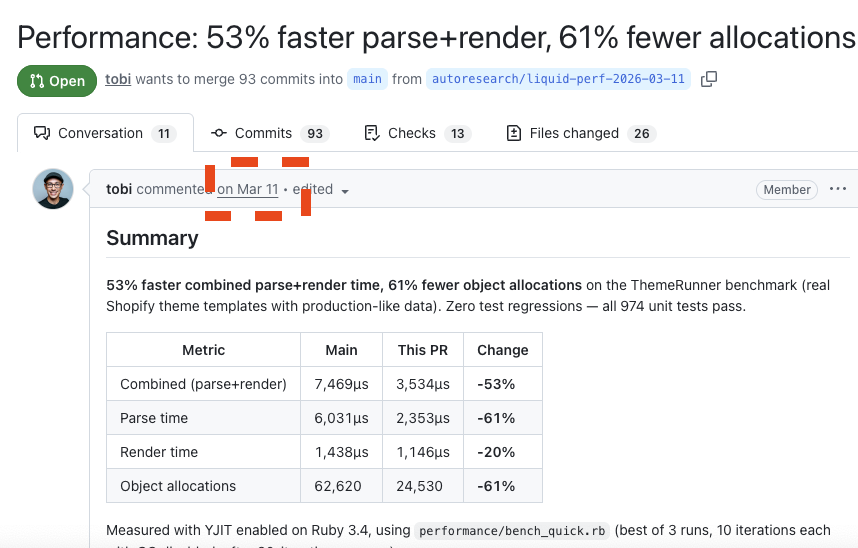Click the Summary heading
The height and width of the screenshot is (548, 858).
pos(152,238)
